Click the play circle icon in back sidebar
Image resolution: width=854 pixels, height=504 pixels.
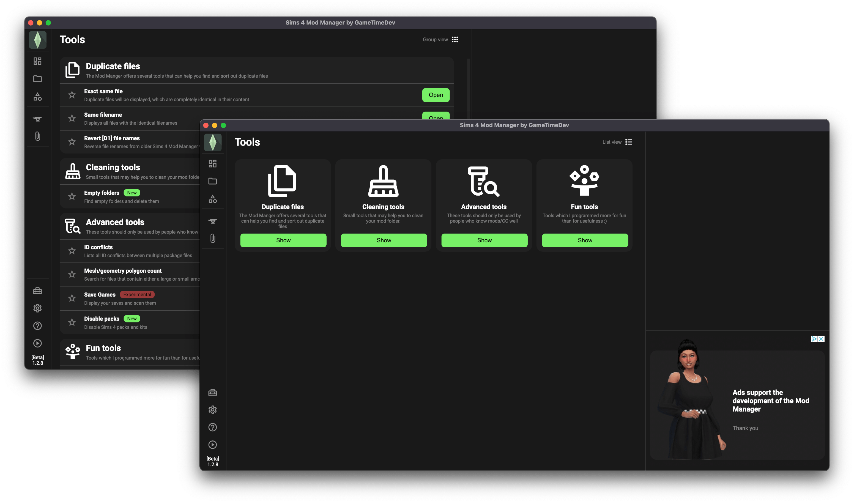coord(37,343)
